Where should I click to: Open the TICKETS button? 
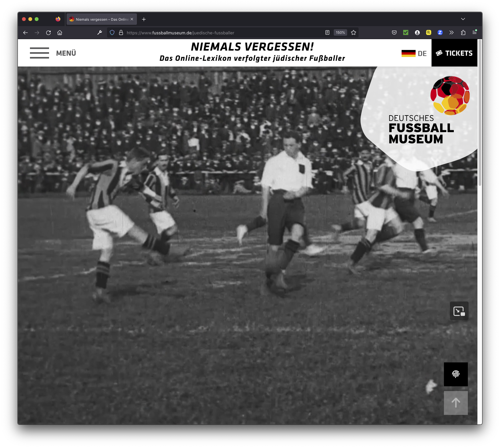click(x=454, y=53)
